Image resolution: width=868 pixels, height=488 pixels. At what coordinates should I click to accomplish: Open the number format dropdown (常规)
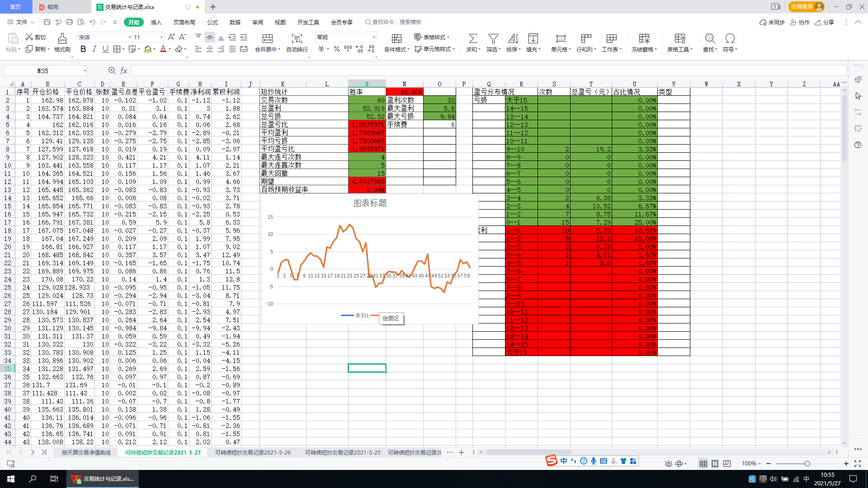point(374,37)
